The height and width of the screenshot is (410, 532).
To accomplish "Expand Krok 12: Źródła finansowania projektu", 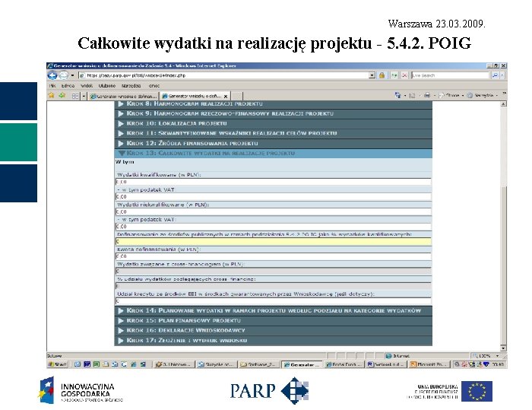I will point(274,143).
